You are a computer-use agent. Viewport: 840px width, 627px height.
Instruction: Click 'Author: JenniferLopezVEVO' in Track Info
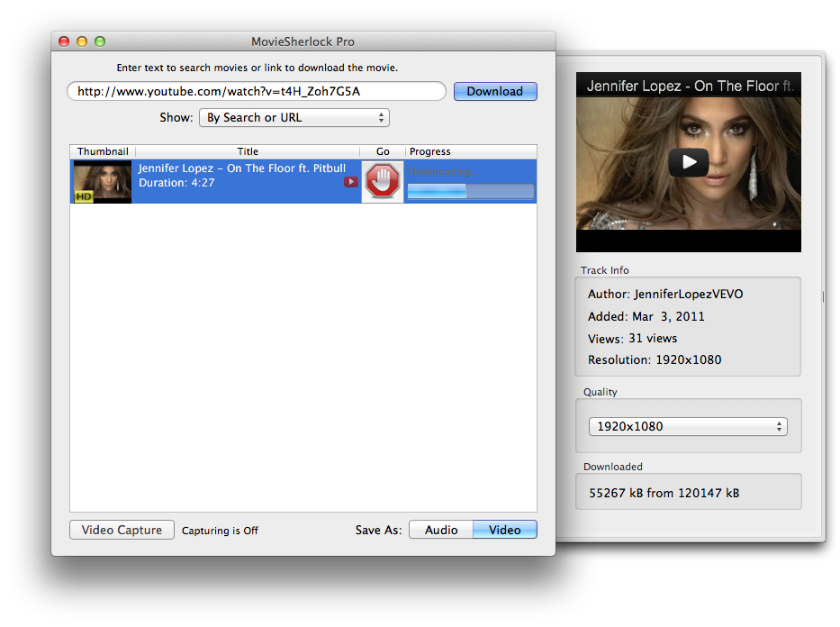point(665,295)
